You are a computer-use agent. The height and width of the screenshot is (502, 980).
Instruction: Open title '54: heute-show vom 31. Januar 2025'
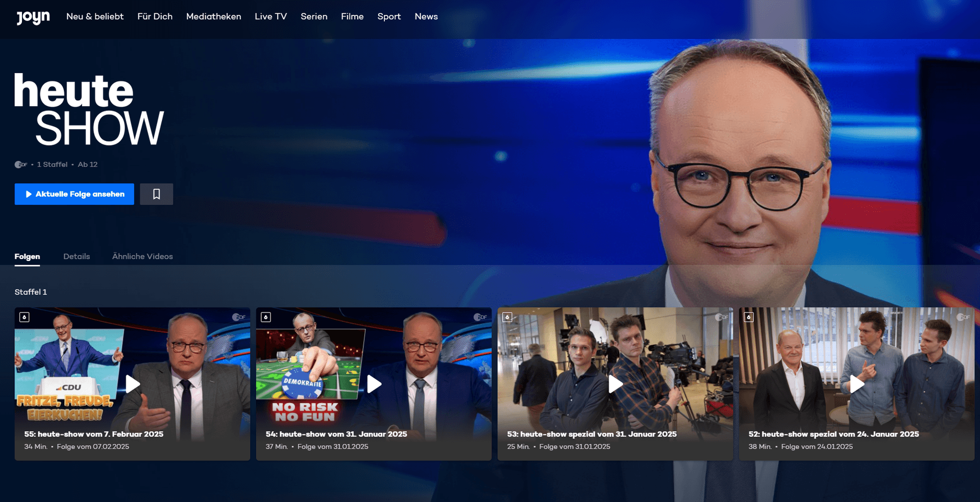point(336,434)
